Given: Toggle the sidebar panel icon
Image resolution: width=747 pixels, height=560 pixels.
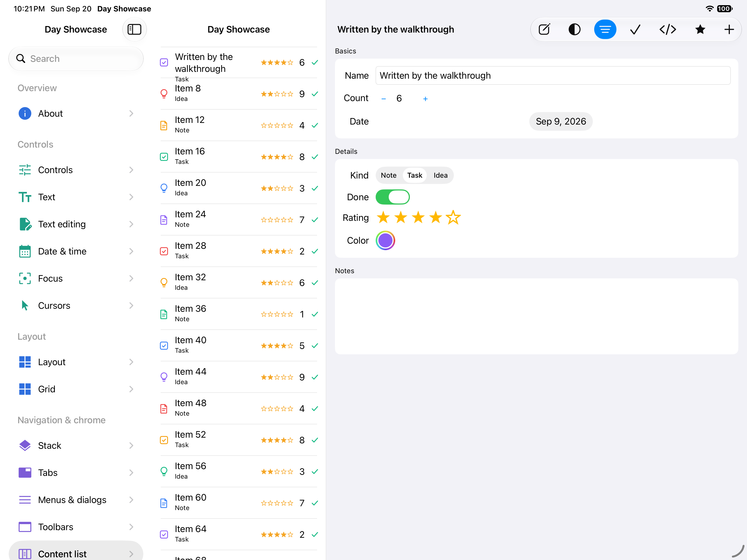Looking at the screenshot, I should [x=134, y=29].
